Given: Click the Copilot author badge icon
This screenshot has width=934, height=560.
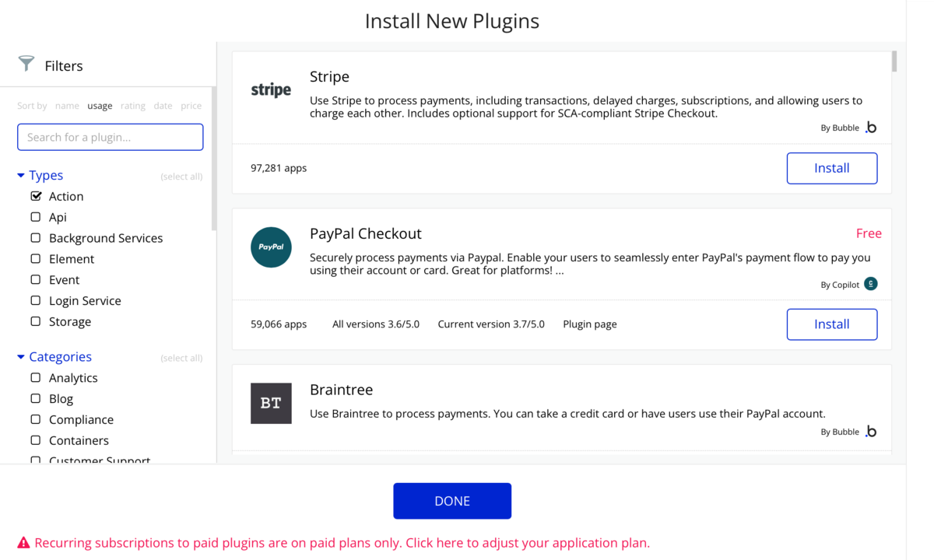Looking at the screenshot, I should 871,284.
